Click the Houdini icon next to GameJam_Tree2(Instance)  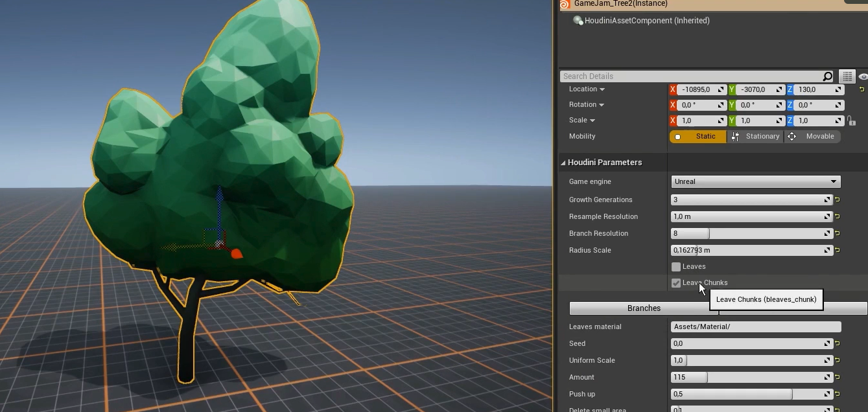[x=564, y=4]
